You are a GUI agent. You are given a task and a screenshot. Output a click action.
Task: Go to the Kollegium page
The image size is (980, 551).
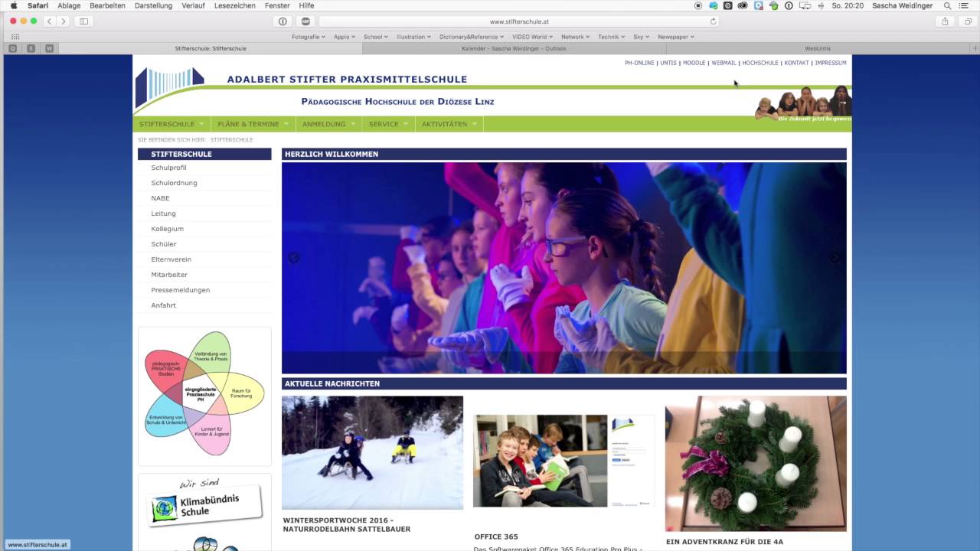coord(167,229)
